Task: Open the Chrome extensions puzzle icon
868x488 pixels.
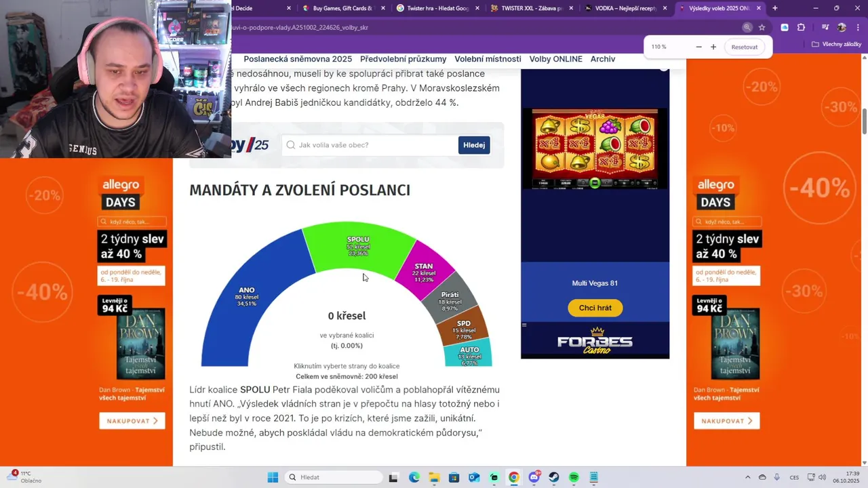Action: (801, 28)
